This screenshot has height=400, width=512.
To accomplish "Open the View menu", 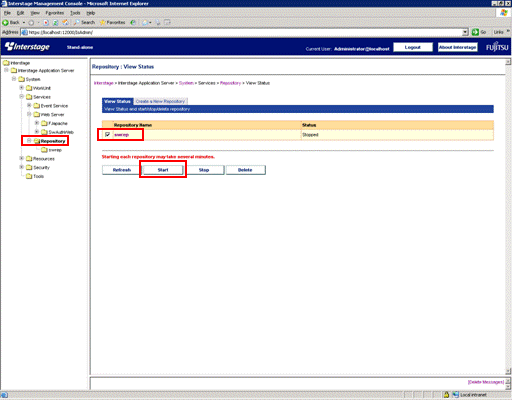I will 35,13.
